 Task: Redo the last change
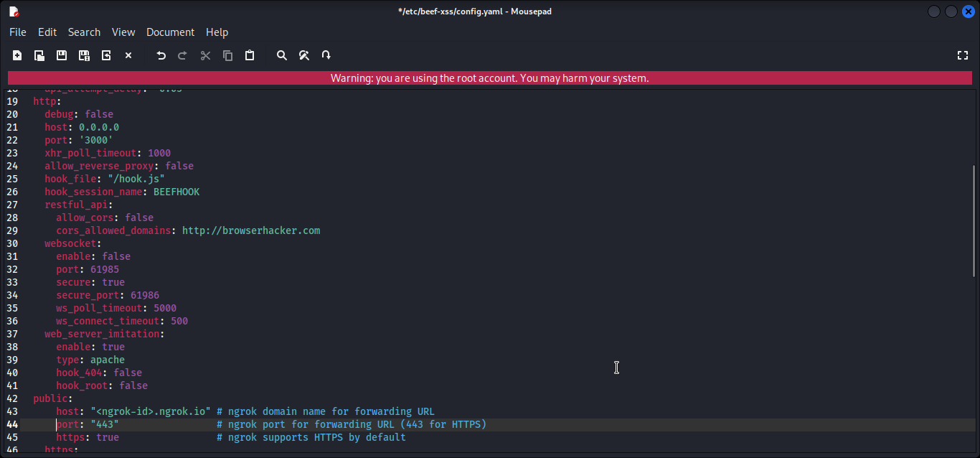click(x=182, y=55)
